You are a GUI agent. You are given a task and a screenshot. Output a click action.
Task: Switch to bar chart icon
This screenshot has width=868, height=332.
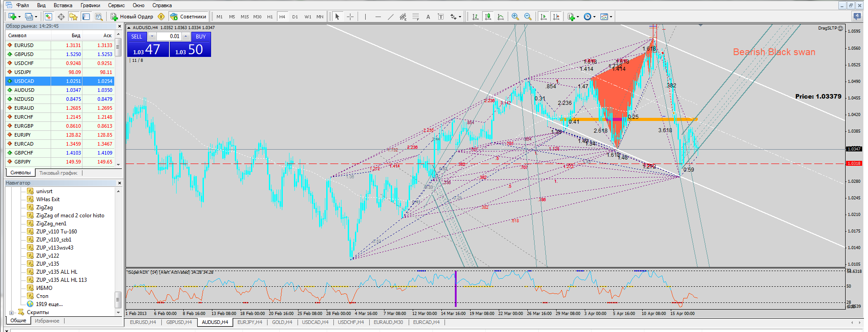[475, 17]
